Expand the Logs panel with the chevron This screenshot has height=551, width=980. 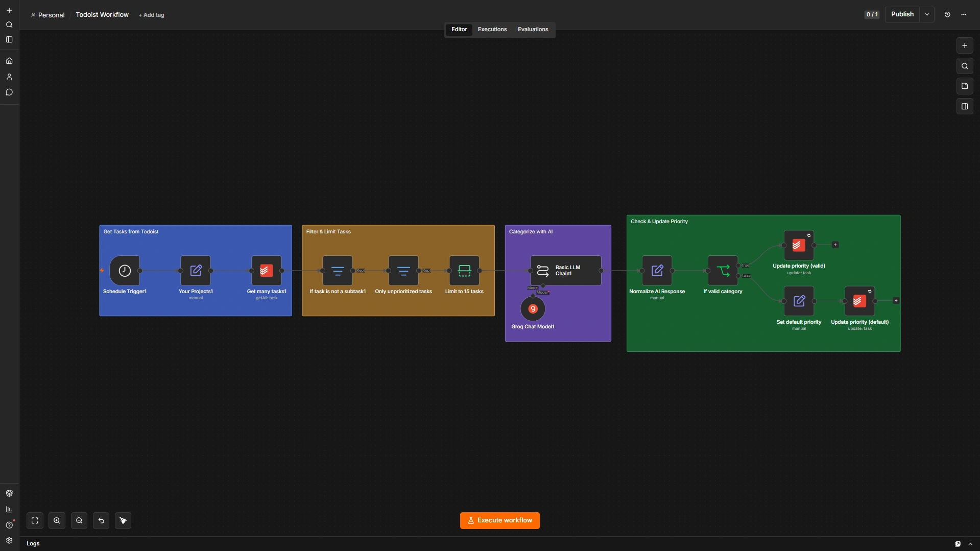(970, 544)
